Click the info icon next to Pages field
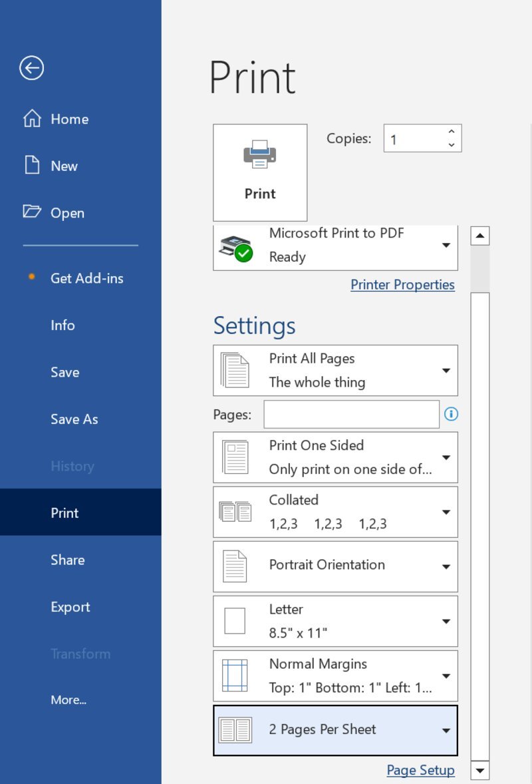 click(451, 414)
